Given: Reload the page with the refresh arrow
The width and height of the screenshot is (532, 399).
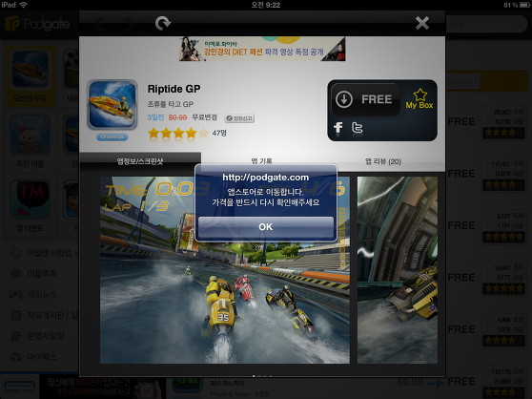Looking at the screenshot, I should click(x=163, y=24).
